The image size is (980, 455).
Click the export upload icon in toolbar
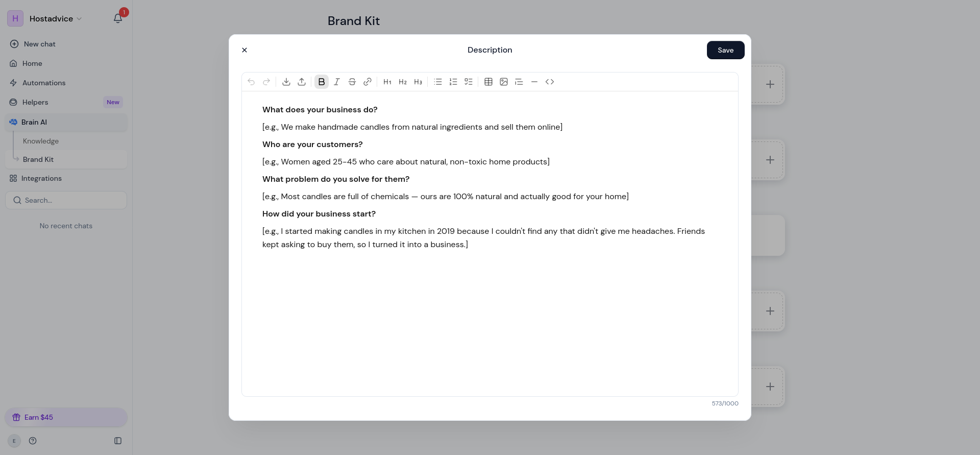(302, 82)
